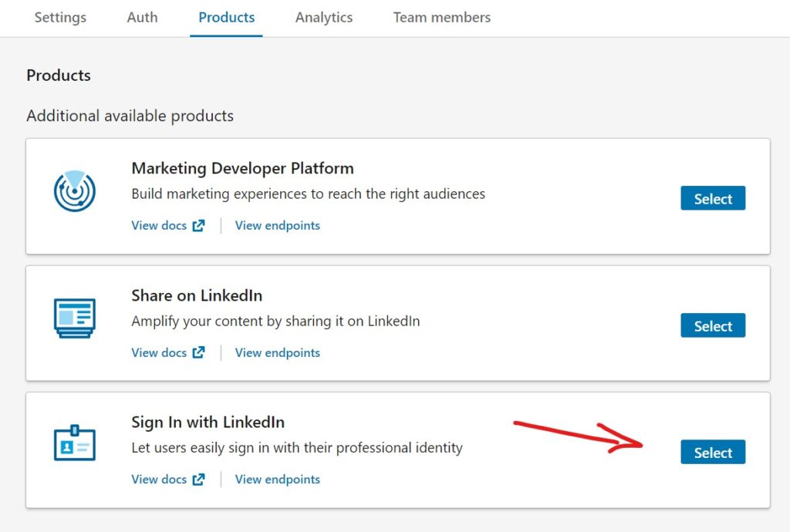790x532 pixels.
Task: Click the 'Amplify your content' description text
Action: click(275, 321)
